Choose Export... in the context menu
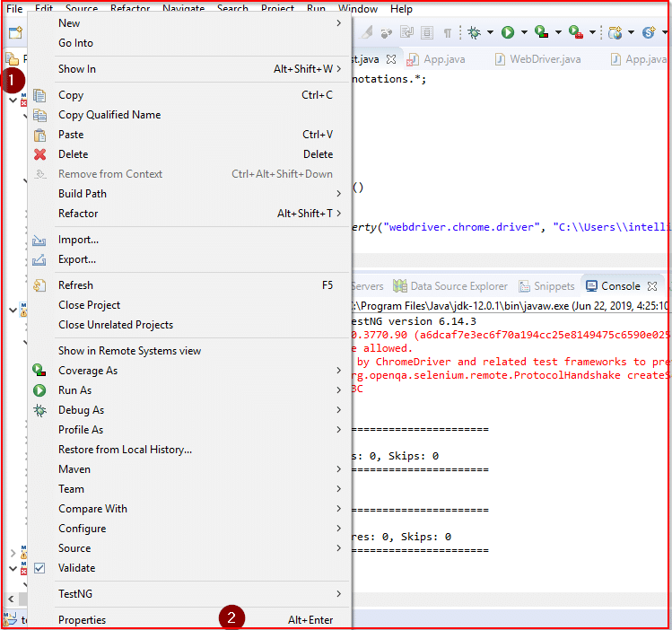This screenshot has width=672, height=630. pyautogui.click(x=189, y=259)
